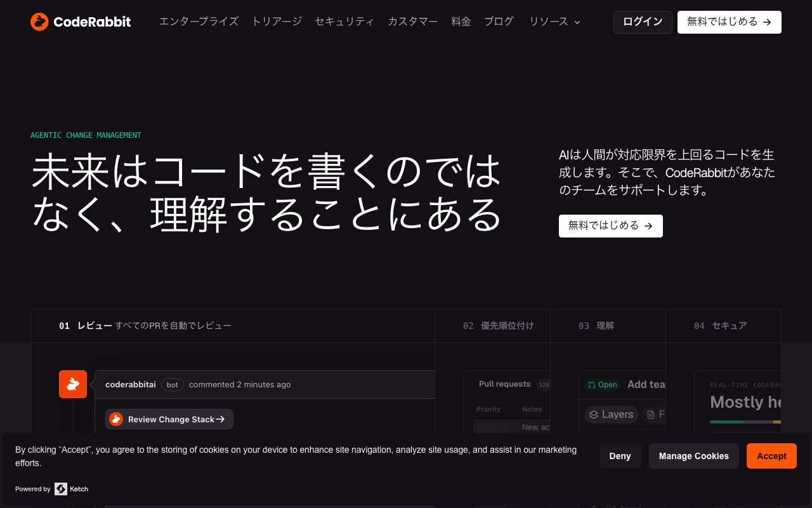The image size is (812, 508).
Task: Click the CodeRabbit logo in header
Action: (x=81, y=22)
